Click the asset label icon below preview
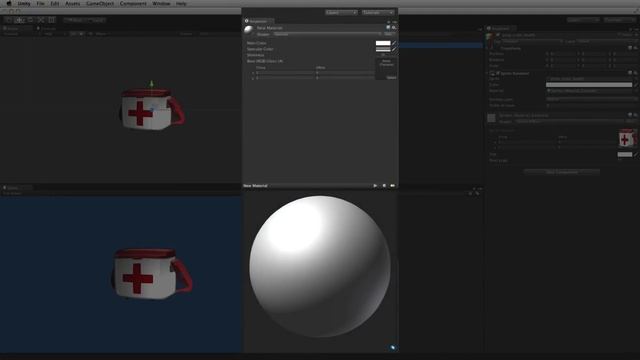 [x=393, y=348]
